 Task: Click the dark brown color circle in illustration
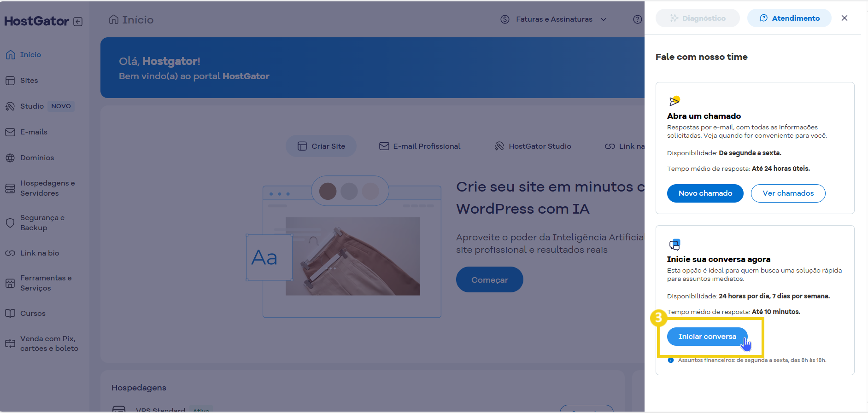pos(328,191)
